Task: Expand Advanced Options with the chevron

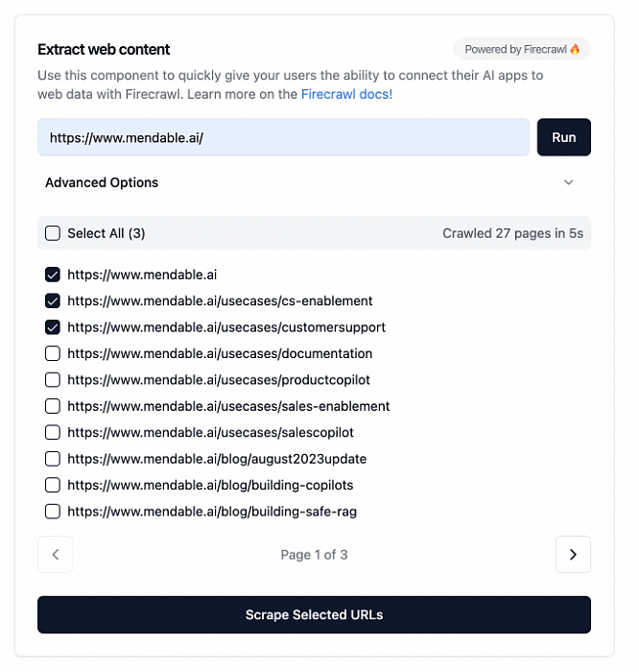Action: pos(568,182)
